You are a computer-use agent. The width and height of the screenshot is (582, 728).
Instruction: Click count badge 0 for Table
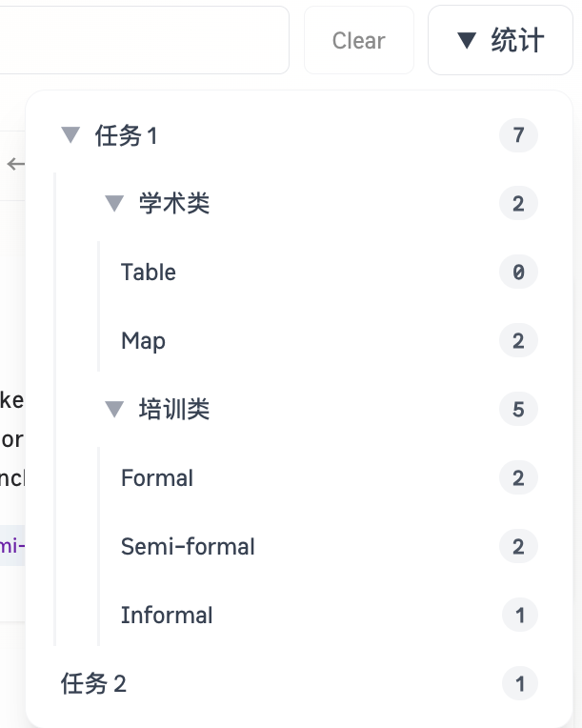pos(518,272)
